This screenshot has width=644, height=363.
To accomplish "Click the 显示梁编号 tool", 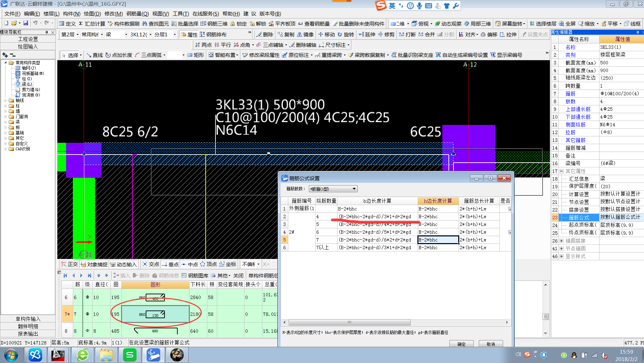I will (506, 55).
